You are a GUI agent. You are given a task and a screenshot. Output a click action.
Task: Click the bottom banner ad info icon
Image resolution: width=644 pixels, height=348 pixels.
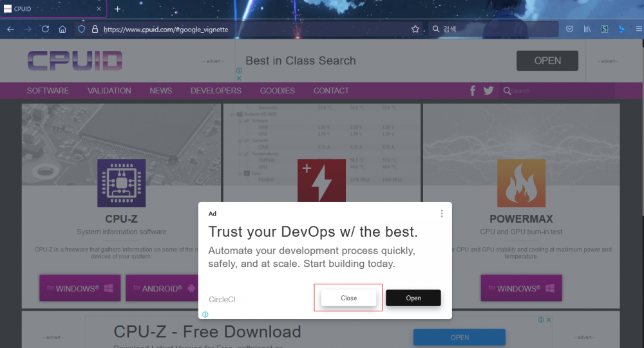pyautogui.click(x=541, y=320)
